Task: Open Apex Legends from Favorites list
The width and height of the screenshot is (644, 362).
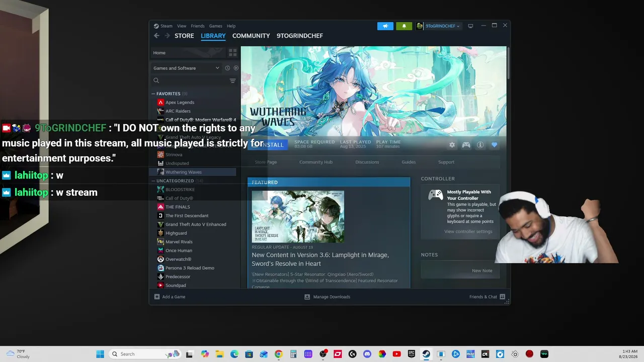Action: (x=180, y=103)
